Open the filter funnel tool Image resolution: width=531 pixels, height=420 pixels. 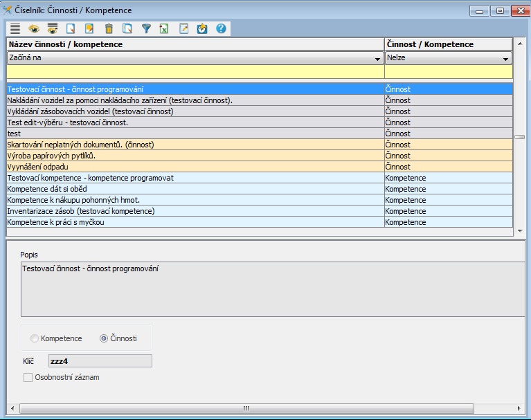pos(146,28)
